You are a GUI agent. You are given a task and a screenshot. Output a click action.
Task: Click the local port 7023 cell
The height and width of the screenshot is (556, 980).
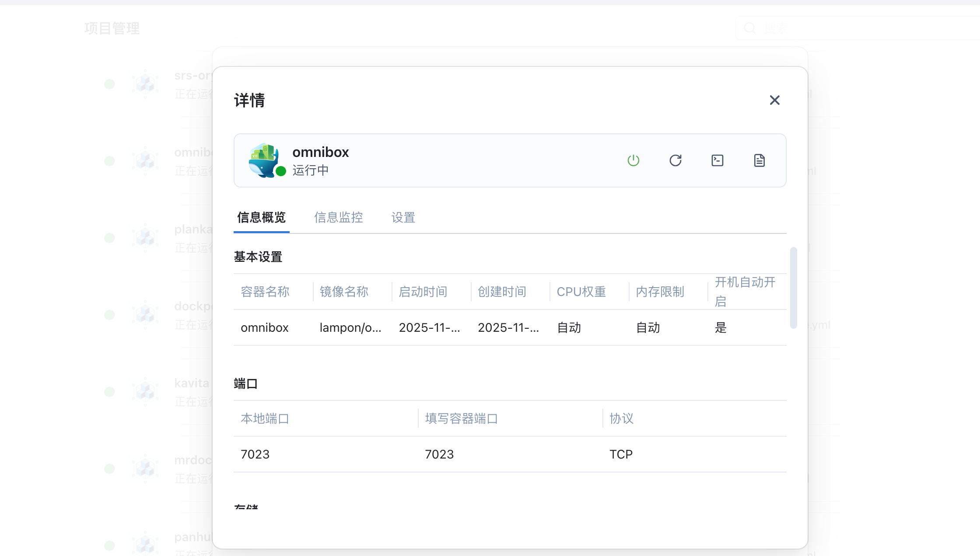255,454
